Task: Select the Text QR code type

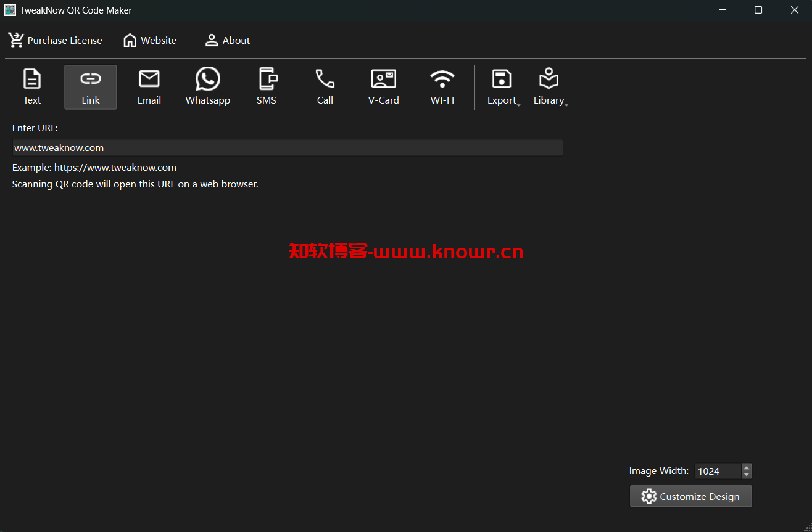Action: click(32, 87)
